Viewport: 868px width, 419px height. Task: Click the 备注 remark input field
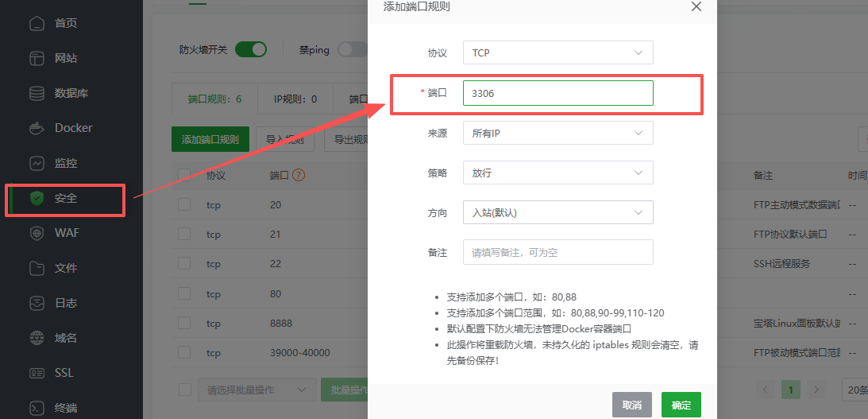coord(557,252)
